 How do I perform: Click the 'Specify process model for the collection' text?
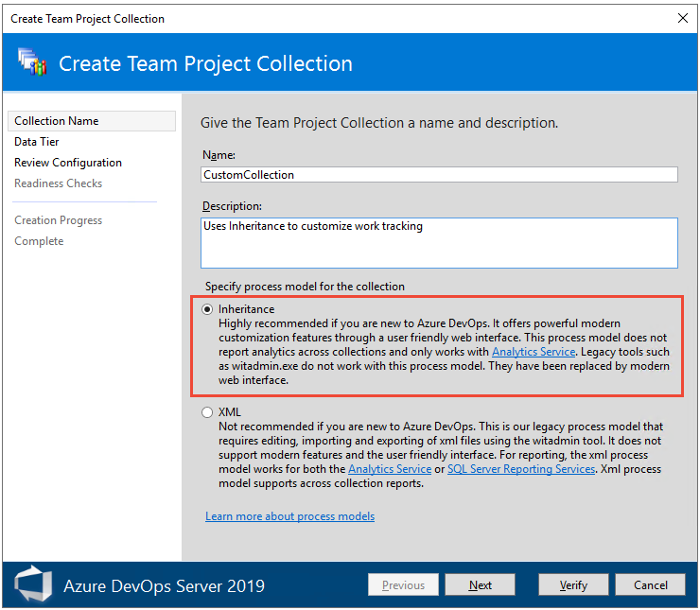coord(305,287)
